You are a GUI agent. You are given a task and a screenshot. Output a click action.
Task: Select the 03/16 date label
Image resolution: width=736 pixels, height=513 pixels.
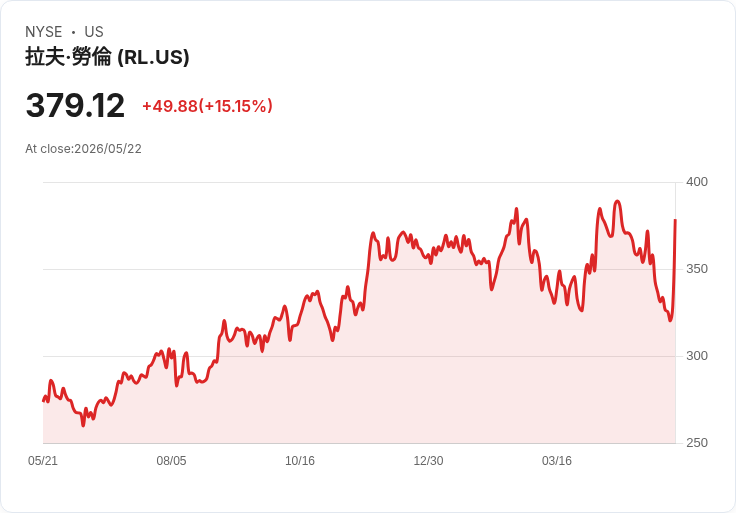pos(557,461)
